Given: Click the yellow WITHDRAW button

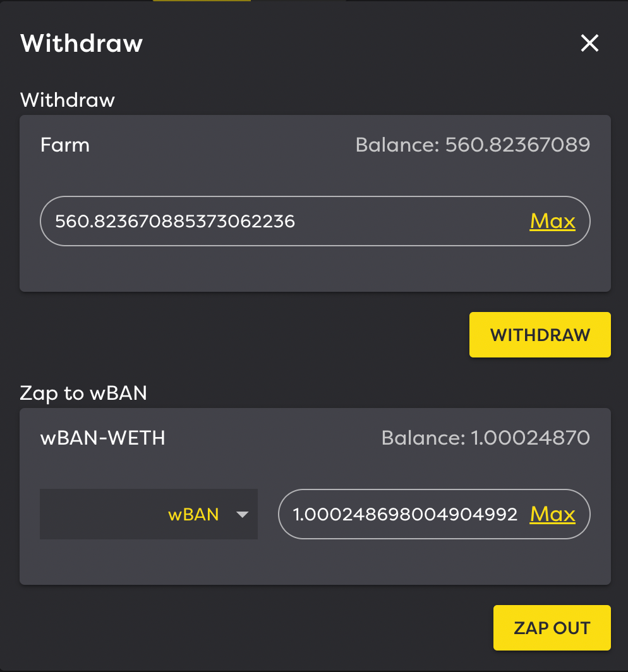Looking at the screenshot, I should pyautogui.click(x=540, y=335).
